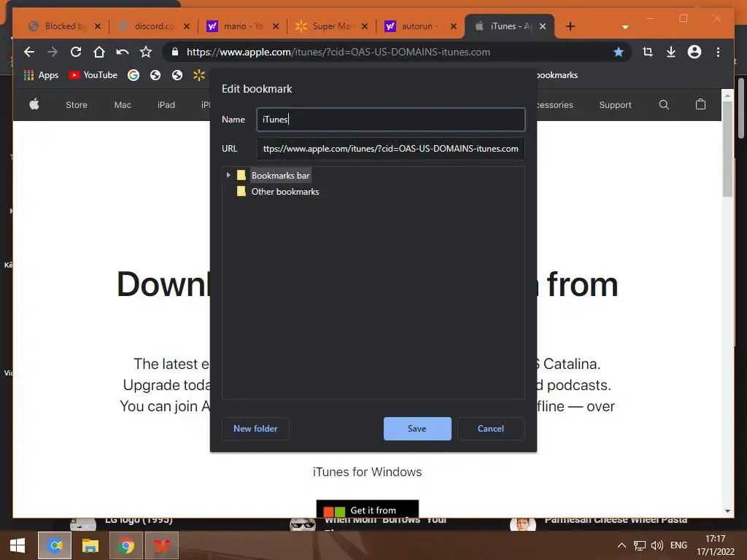
Task: Open the WPS Office taskbar icon
Action: (161, 545)
